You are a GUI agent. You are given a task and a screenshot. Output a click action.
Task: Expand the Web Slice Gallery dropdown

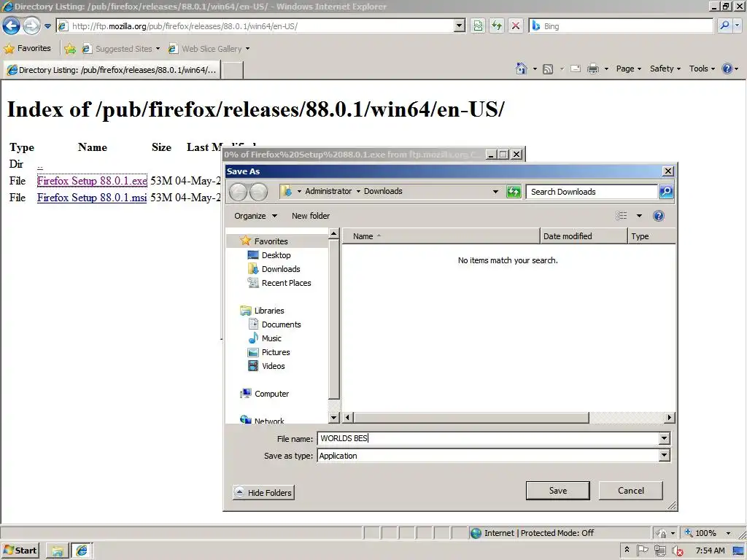[x=247, y=49]
